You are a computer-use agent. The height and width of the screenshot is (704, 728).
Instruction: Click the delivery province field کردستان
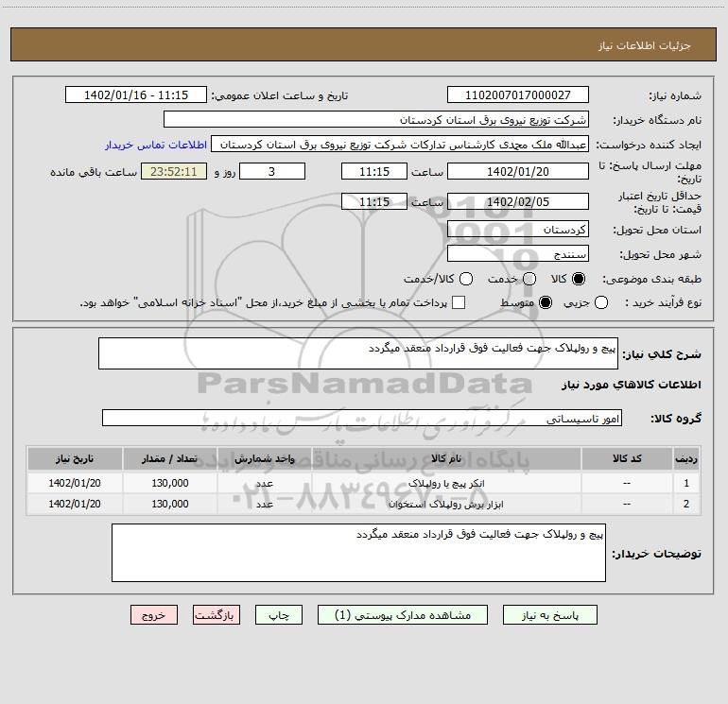click(x=518, y=230)
